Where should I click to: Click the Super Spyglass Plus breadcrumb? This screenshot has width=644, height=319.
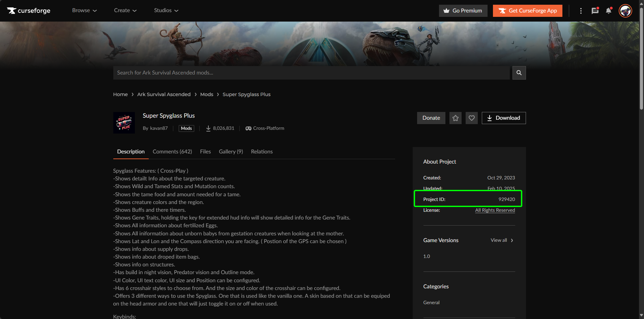tap(246, 94)
